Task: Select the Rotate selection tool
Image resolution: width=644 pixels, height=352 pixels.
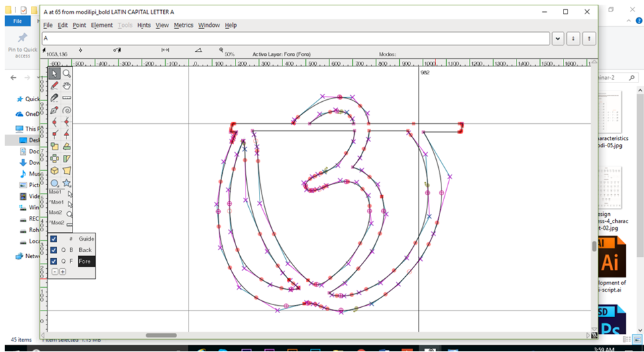Action: [x=66, y=146]
